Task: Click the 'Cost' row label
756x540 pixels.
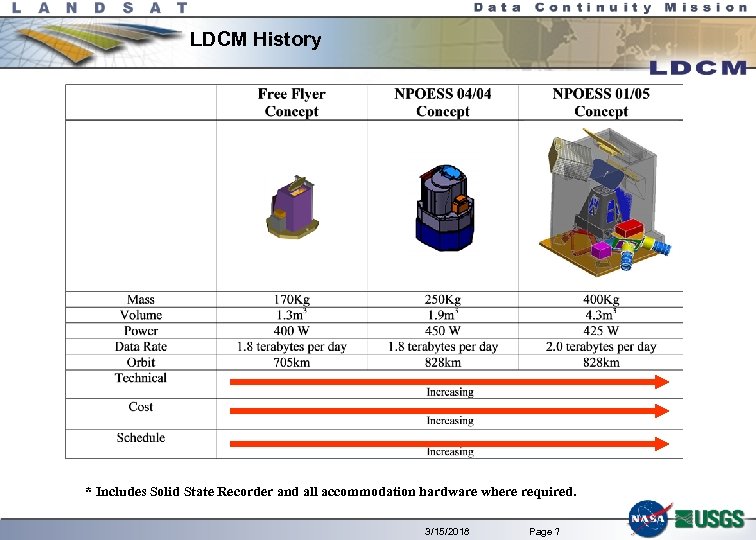Action: 141,406
